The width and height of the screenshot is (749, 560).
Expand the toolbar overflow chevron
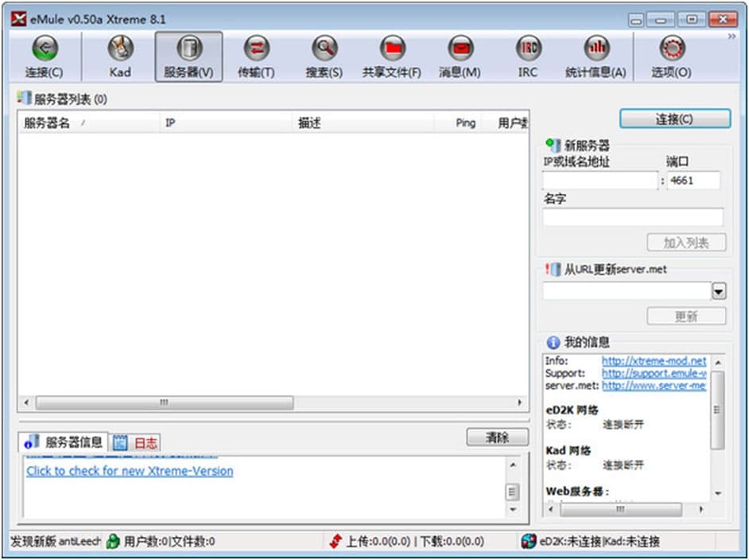click(x=731, y=37)
